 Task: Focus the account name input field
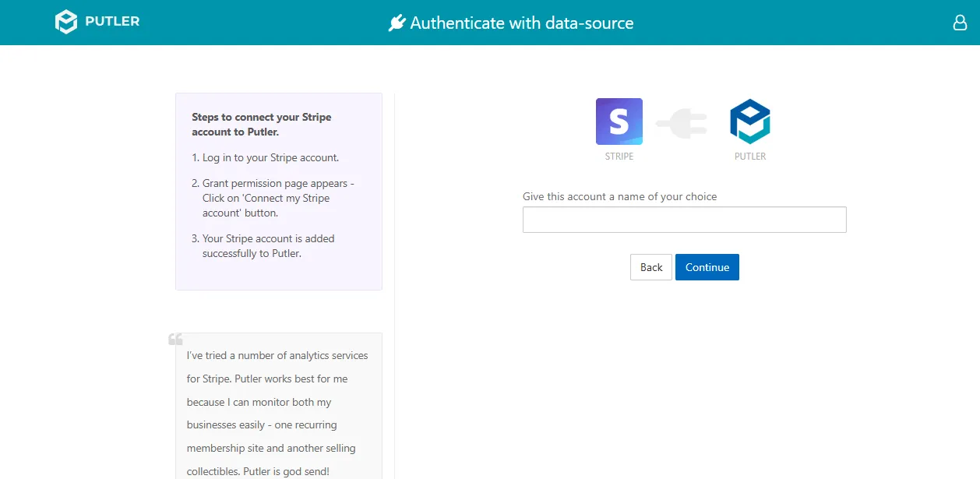click(684, 220)
